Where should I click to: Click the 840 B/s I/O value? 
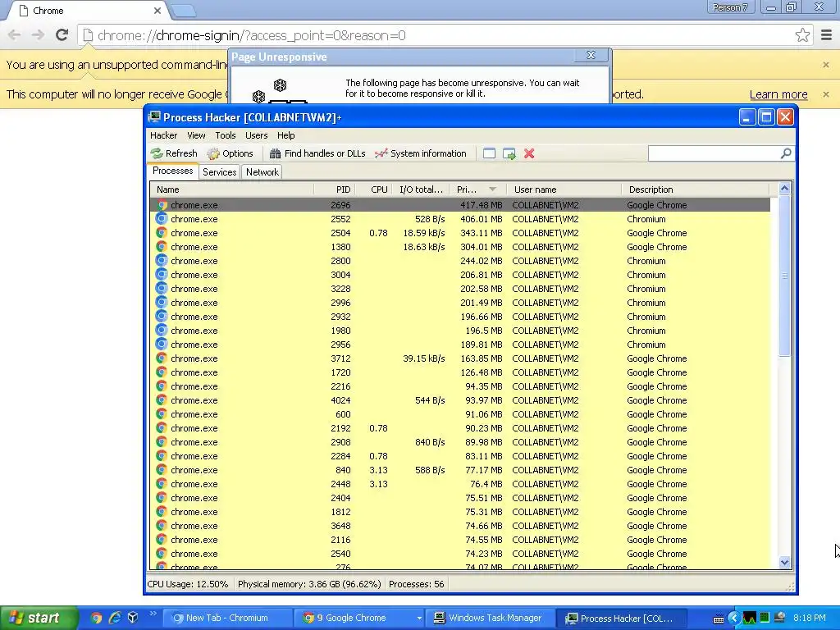coord(430,442)
